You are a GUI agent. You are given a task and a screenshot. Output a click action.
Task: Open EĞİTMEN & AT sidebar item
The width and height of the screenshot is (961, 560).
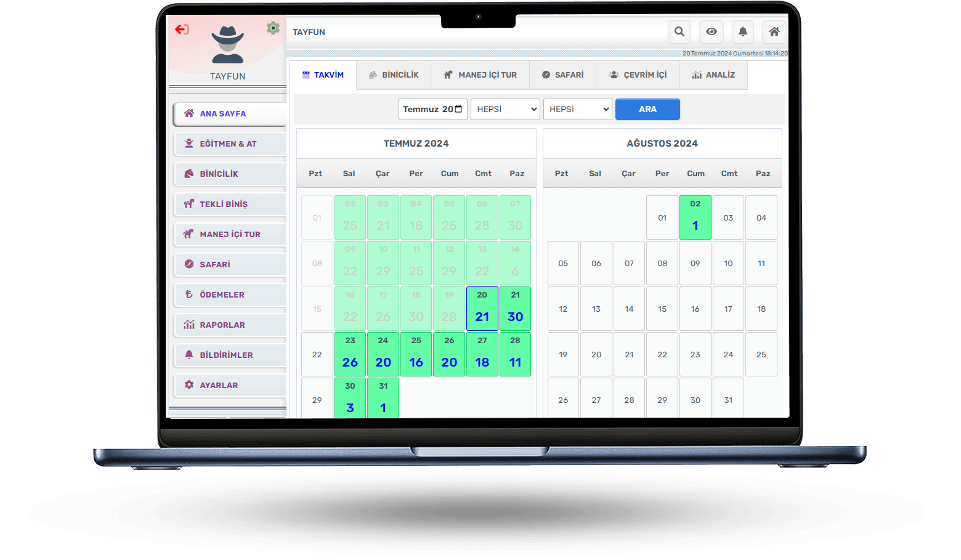(230, 144)
